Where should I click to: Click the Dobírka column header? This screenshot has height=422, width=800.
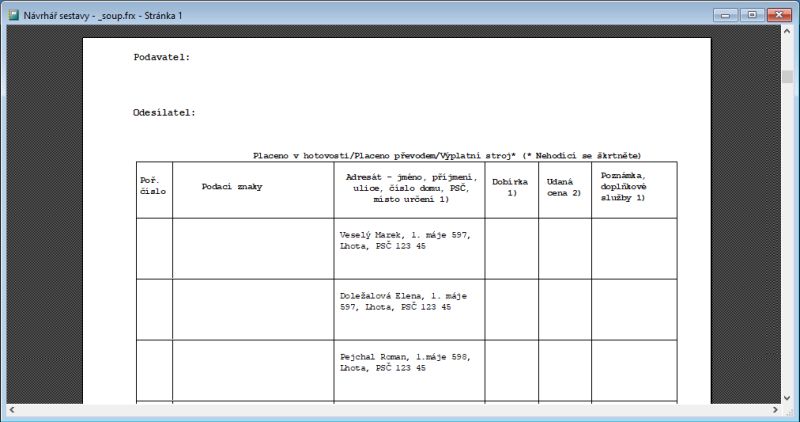coord(511,187)
